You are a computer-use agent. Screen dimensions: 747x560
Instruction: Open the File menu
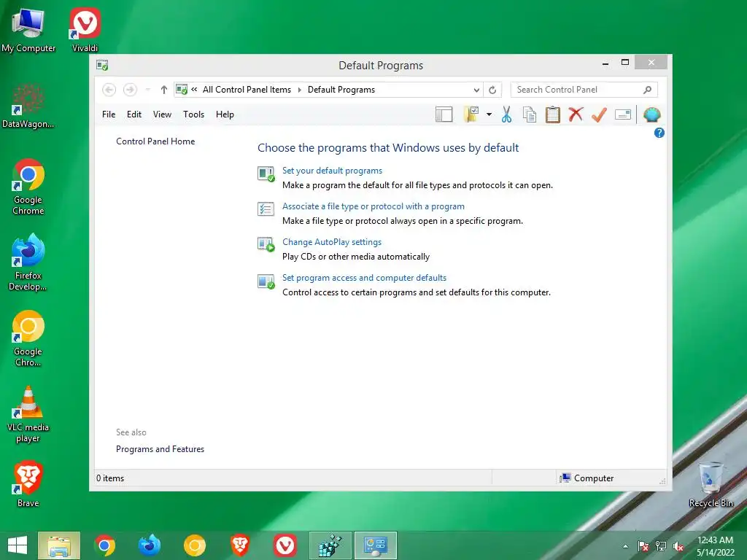point(109,114)
